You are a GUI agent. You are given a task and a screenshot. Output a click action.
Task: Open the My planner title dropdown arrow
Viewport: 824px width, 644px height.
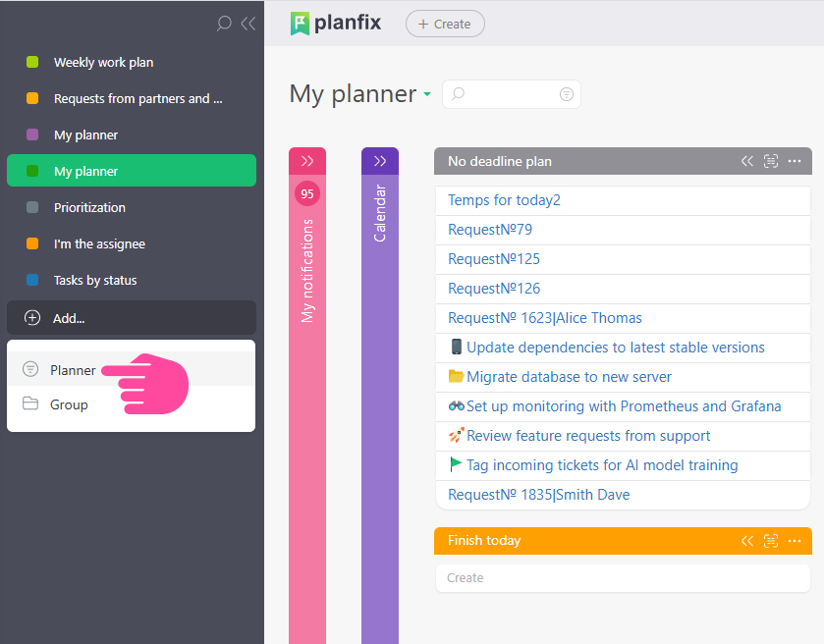tap(427, 95)
